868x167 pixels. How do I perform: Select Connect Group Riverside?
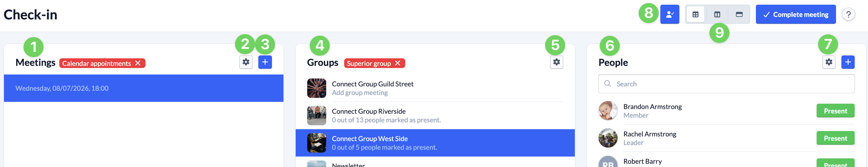(x=435, y=116)
